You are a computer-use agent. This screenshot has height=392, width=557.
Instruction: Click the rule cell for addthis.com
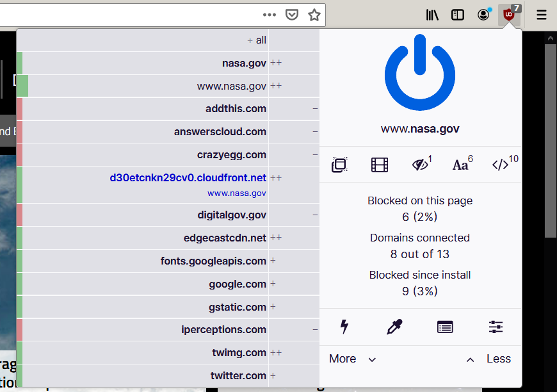coord(294,108)
